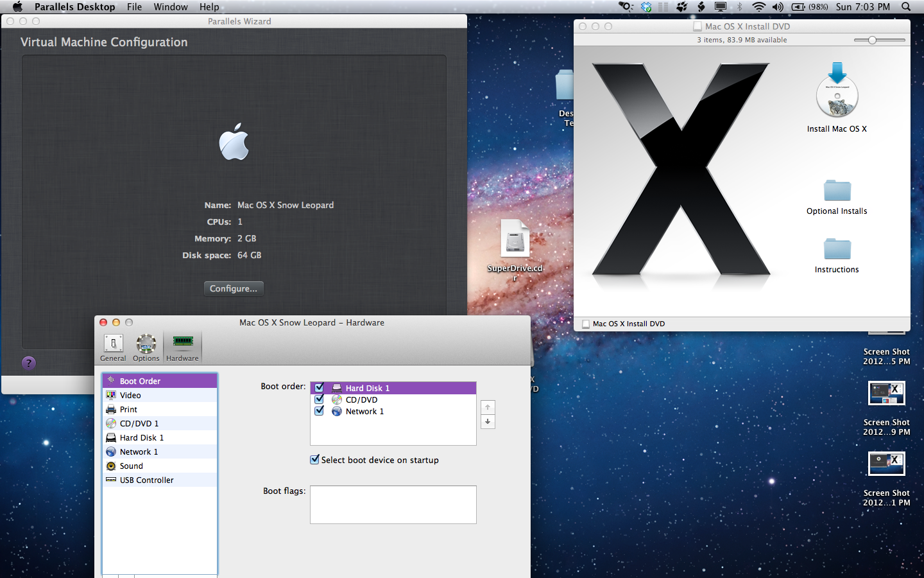This screenshot has height=578, width=924.
Task: Select CD/DVD 1 in hardware sidebar
Action: point(160,423)
